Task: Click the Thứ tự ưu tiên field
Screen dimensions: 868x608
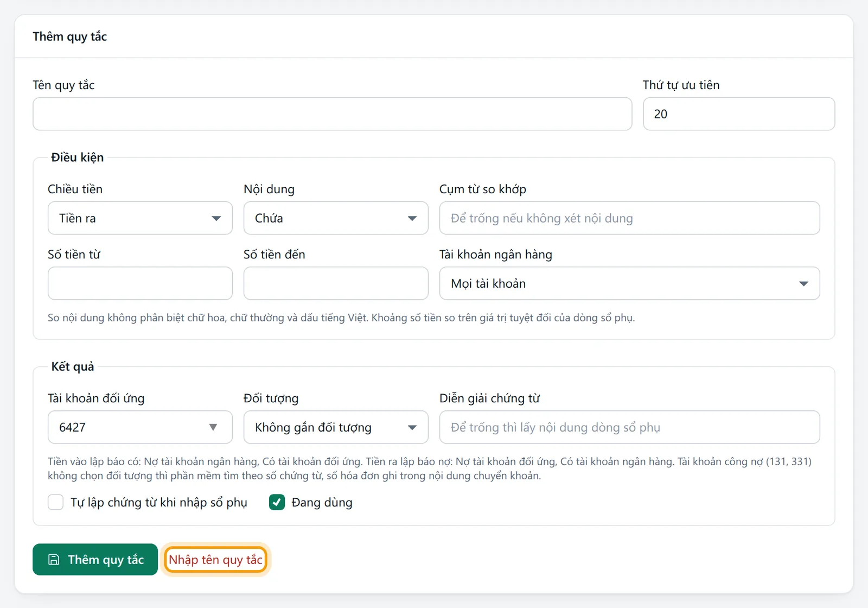Action: pyautogui.click(x=739, y=114)
